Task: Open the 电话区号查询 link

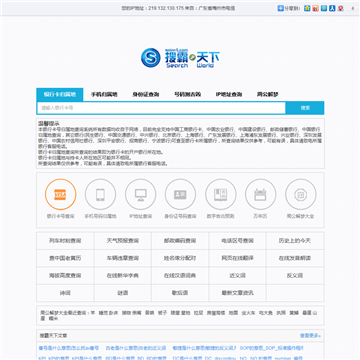Action: [x=238, y=241]
